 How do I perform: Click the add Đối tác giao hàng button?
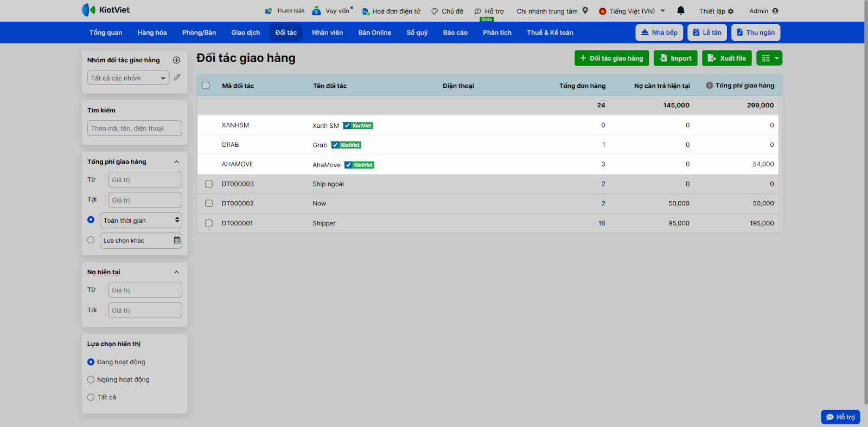pyautogui.click(x=611, y=58)
